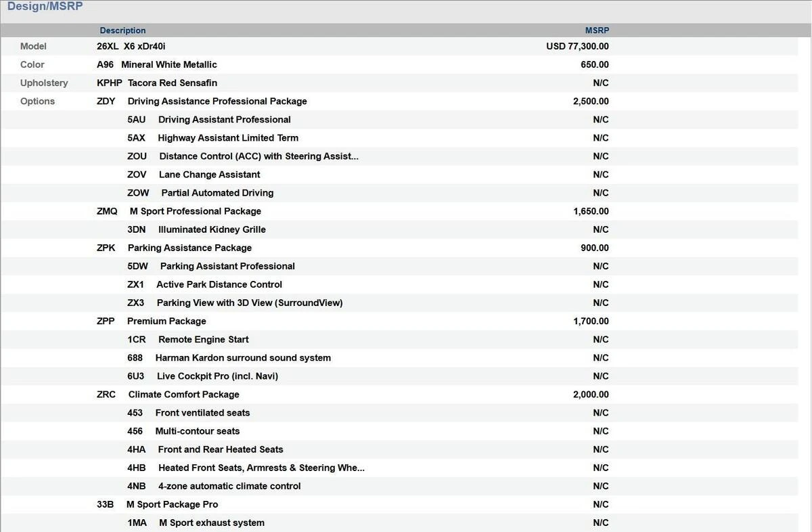Click the Design/MSRP section title
Screen dimensions: 812x532
(x=45, y=7)
